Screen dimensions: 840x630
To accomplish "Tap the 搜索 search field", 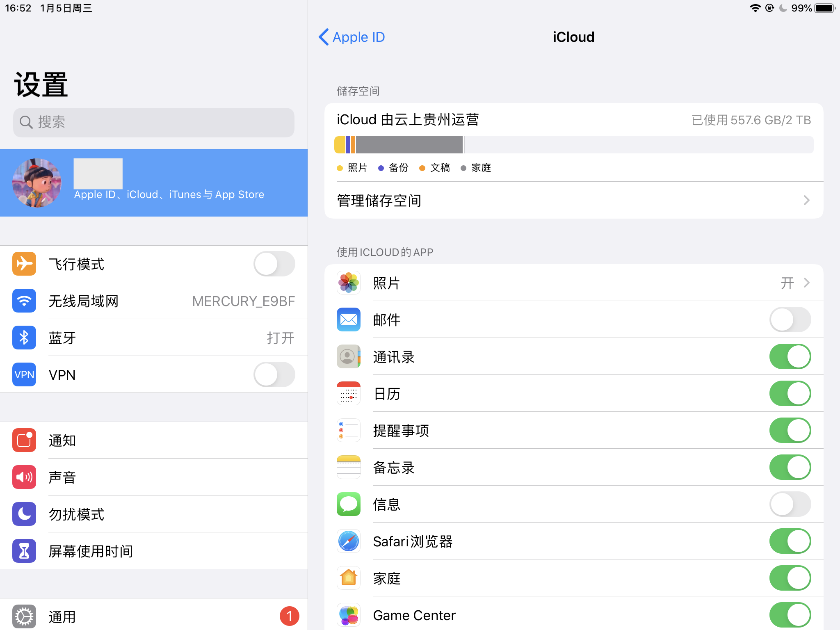I will tap(154, 122).
